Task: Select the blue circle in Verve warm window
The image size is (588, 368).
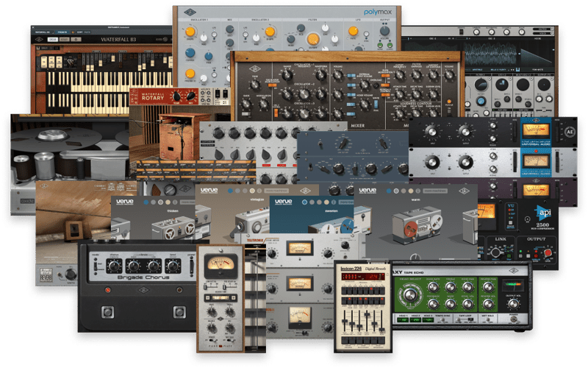Action: [x=389, y=191]
